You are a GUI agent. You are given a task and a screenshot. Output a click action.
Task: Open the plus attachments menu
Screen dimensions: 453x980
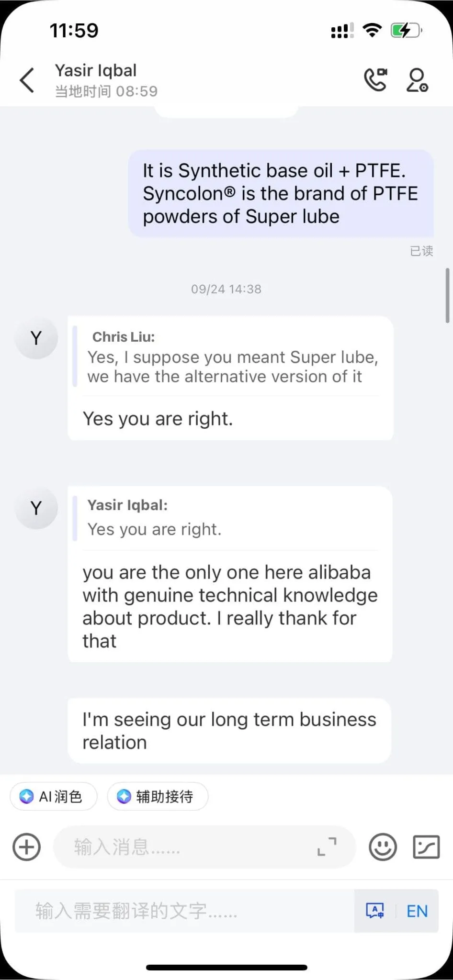pos(26,847)
